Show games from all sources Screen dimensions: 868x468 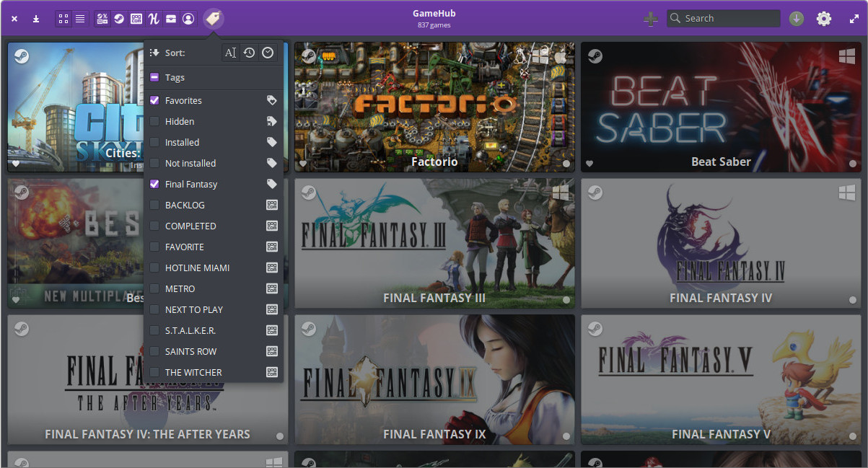point(102,19)
